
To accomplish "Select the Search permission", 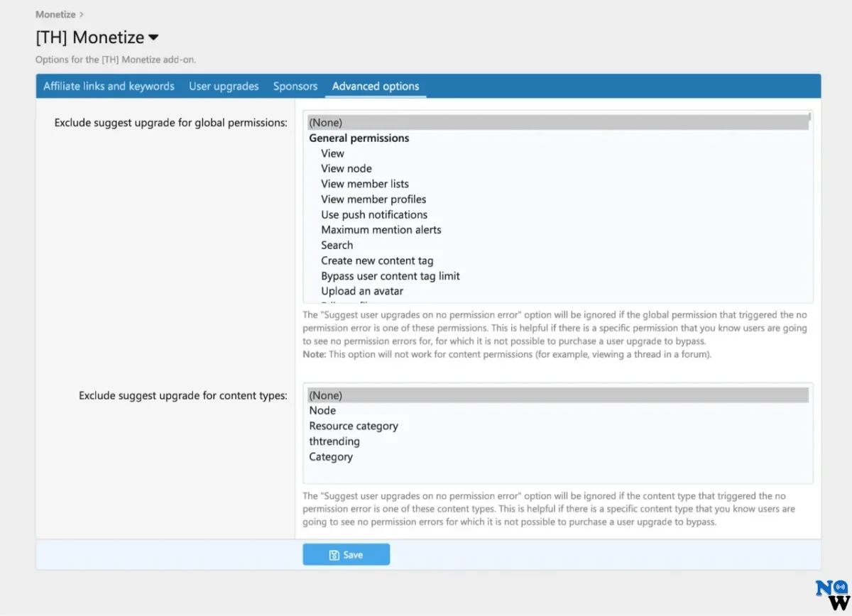I will tap(337, 245).
